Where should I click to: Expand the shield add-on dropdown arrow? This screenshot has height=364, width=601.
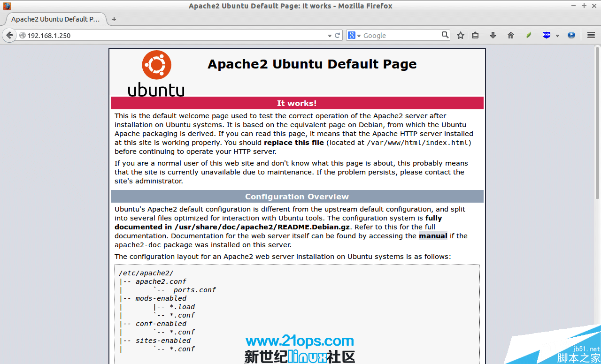[557, 36]
